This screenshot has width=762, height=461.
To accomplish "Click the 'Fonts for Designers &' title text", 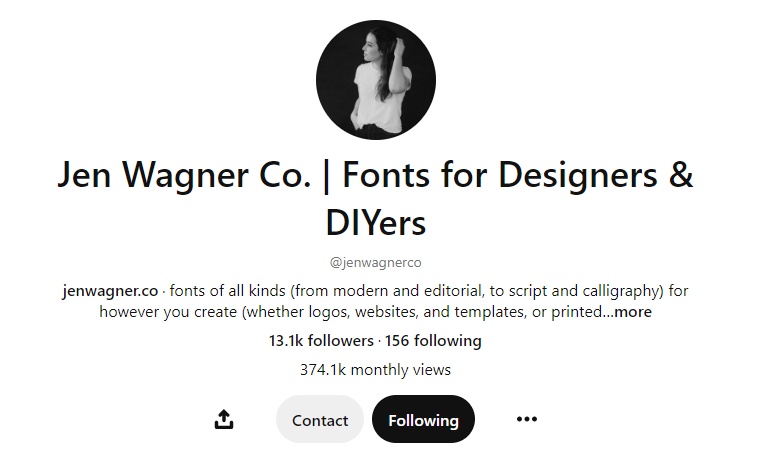I will click(x=518, y=175).
